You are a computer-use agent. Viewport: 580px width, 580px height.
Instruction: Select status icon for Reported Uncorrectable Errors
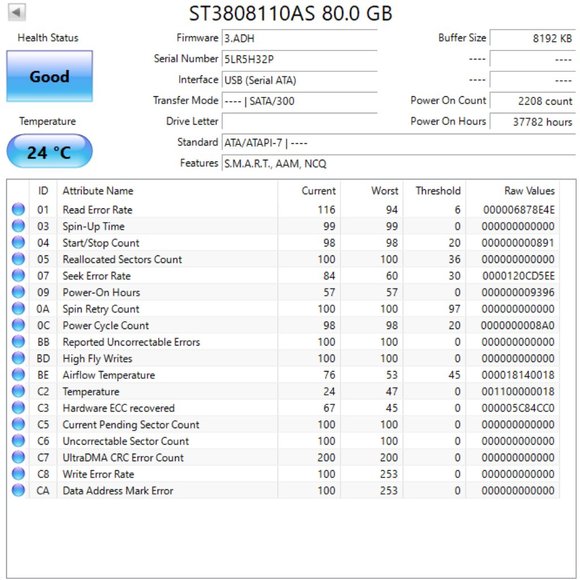pyautogui.click(x=18, y=342)
